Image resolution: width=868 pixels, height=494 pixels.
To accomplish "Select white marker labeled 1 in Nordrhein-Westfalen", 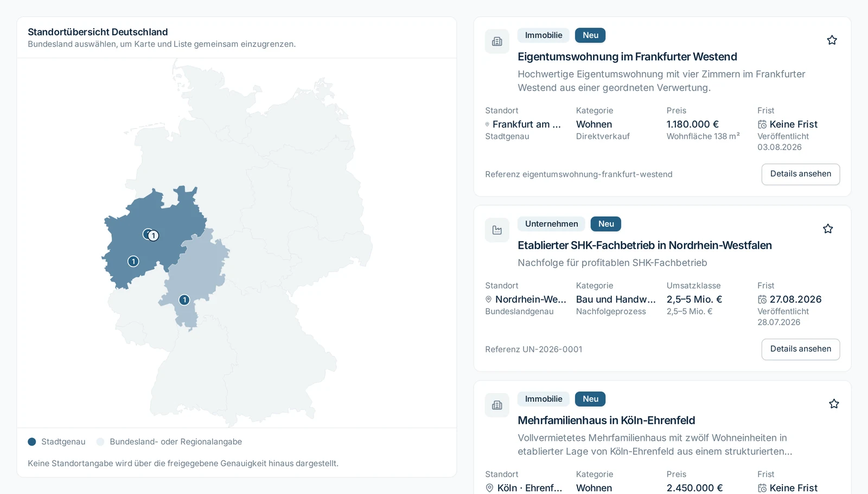I will click(x=154, y=236).
